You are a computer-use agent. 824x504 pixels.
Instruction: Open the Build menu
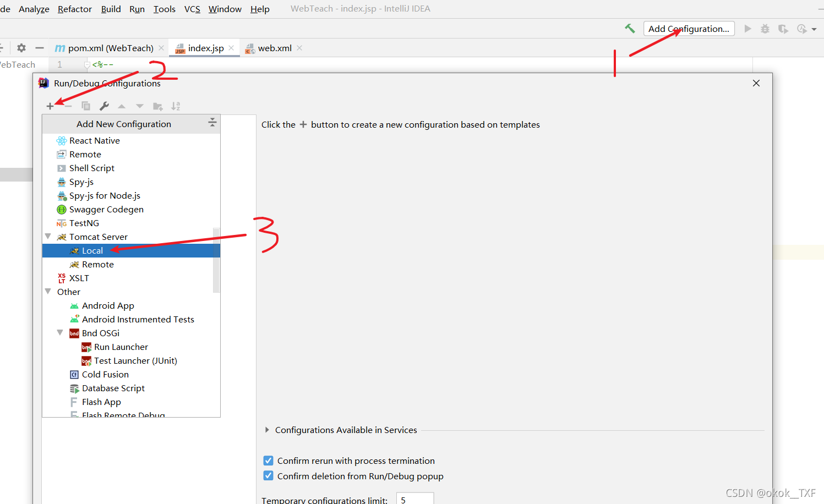pos(111,9)
